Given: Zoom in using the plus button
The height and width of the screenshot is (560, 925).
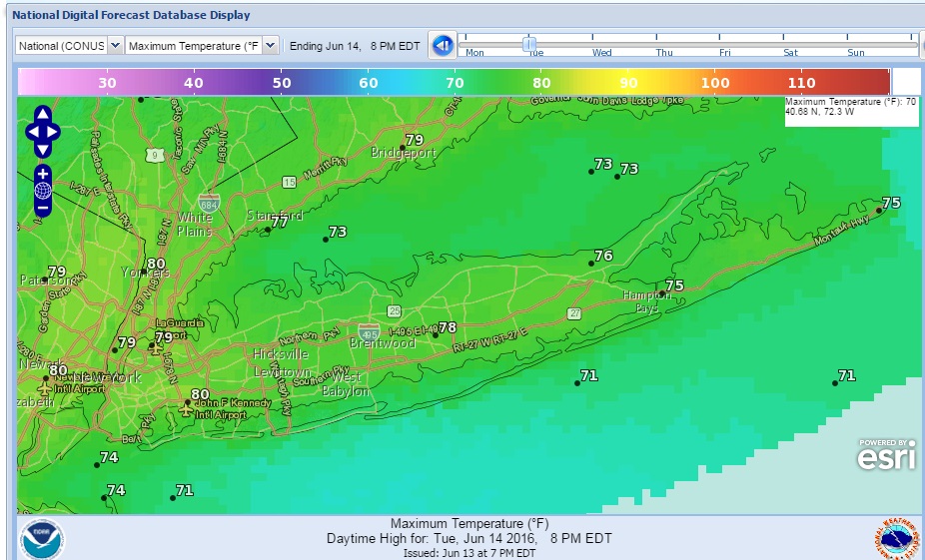Looking at the screenshot, I should (x=42, y=173).
